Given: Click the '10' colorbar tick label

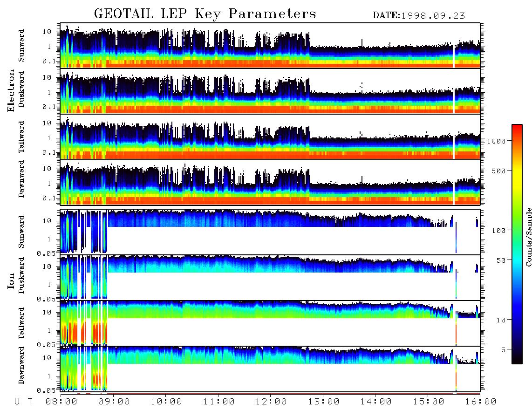Looking at the screenshot, I should 501,320.
